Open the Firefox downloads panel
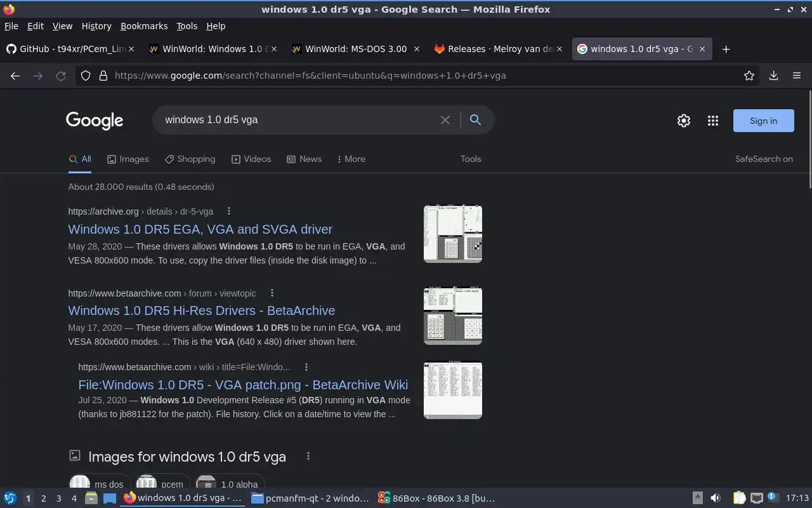Screen dimensions: 812x508 pyautogui.click(x=773, y=76)
